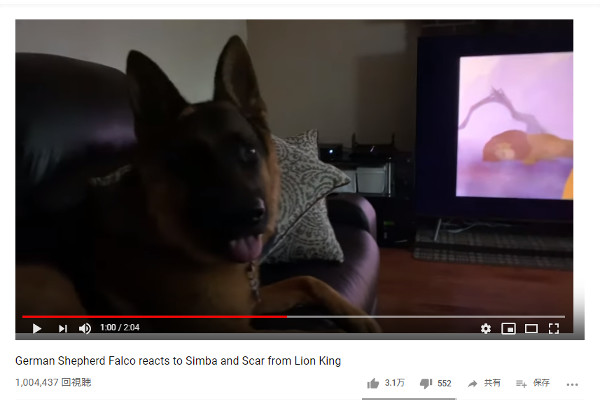The image size is (600, 400).
Task: Click the 1:00 / 2:04 time display
Action: pyautogui.click(x=120, y=327)
